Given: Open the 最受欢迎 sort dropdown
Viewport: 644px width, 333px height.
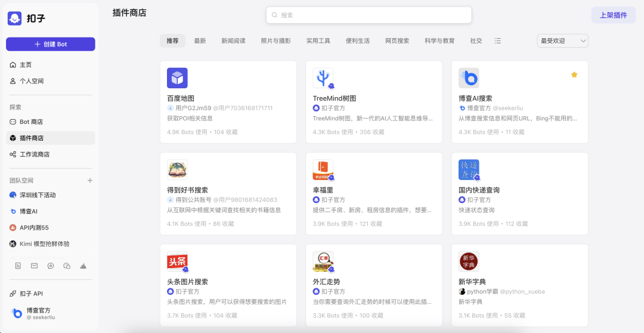Looking at the screenshot, I should (563, 41).
